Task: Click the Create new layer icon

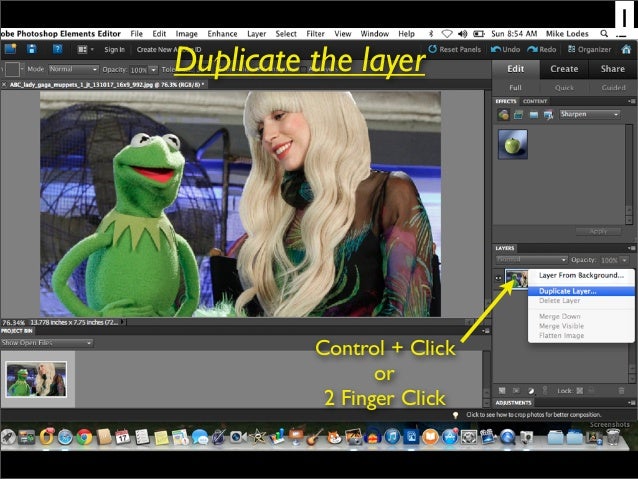Action: 502,391
